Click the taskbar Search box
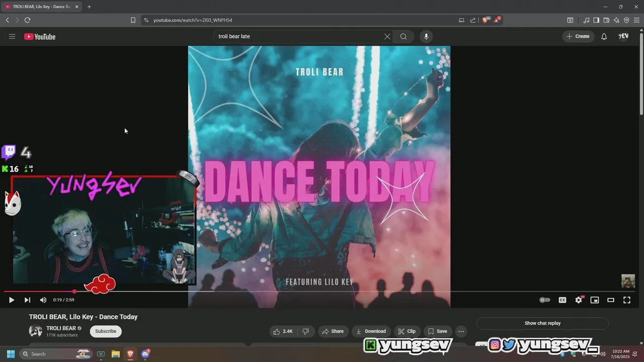 pyautogui.click(x=55, y=354)
